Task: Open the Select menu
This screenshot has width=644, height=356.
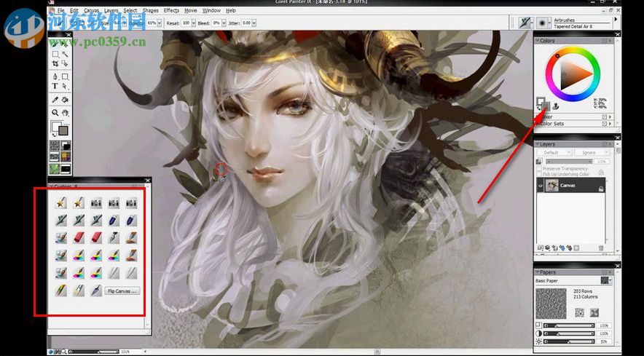Action: pos(130,10)
